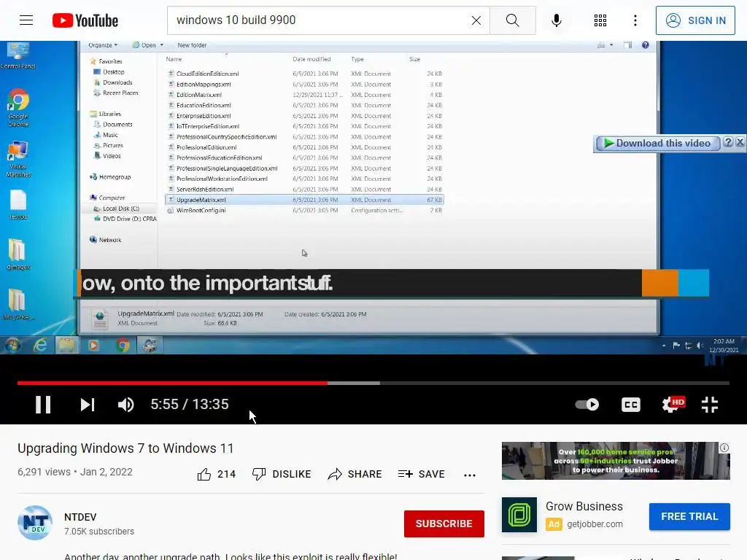
Task: Go to the YouTube home logo
Action: [x=85, y=20]
